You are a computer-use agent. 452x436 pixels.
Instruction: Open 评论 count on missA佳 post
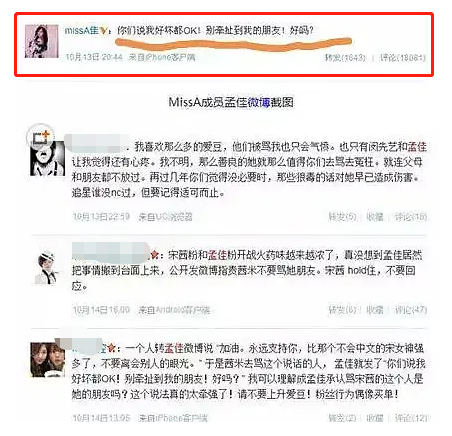(403, 58)
